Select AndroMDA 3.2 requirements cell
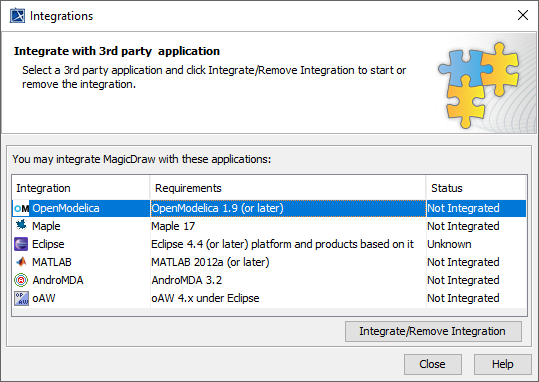539x382 pixels. tap(187, 280)
